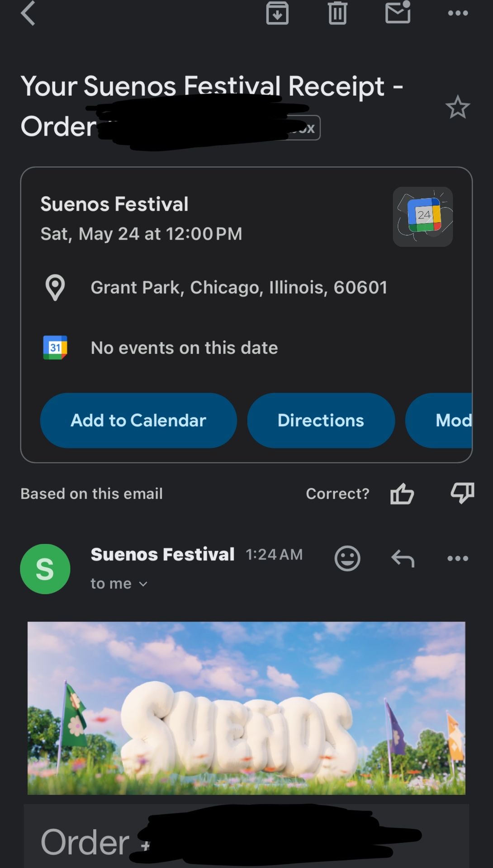Expand recipient details 'to me'
Screen dimensions: 493x868
119,584
